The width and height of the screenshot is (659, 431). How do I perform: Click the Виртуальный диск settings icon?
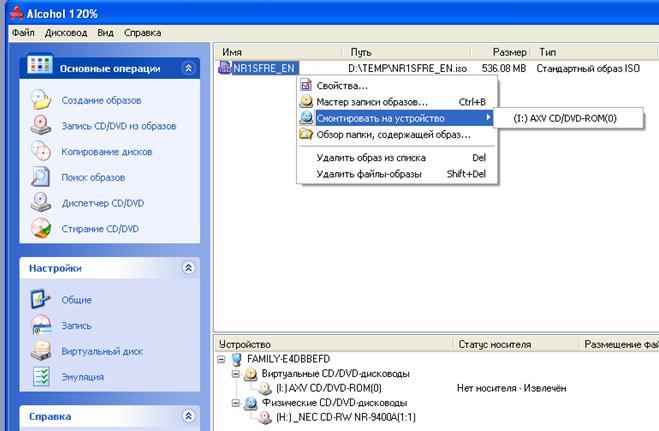coord(41,351)
